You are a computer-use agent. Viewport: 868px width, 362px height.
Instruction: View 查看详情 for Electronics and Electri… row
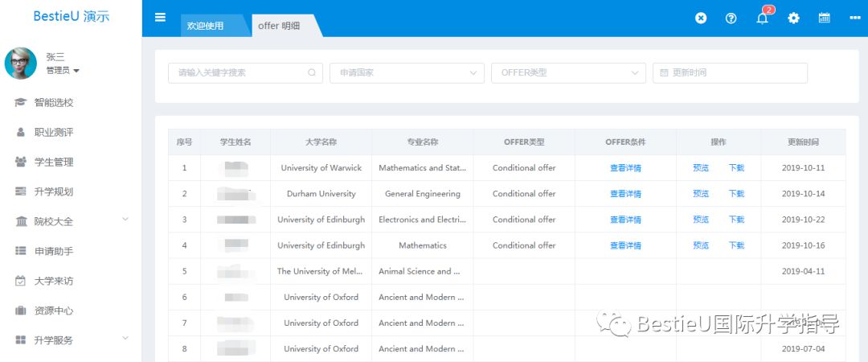tap(625, 220)
